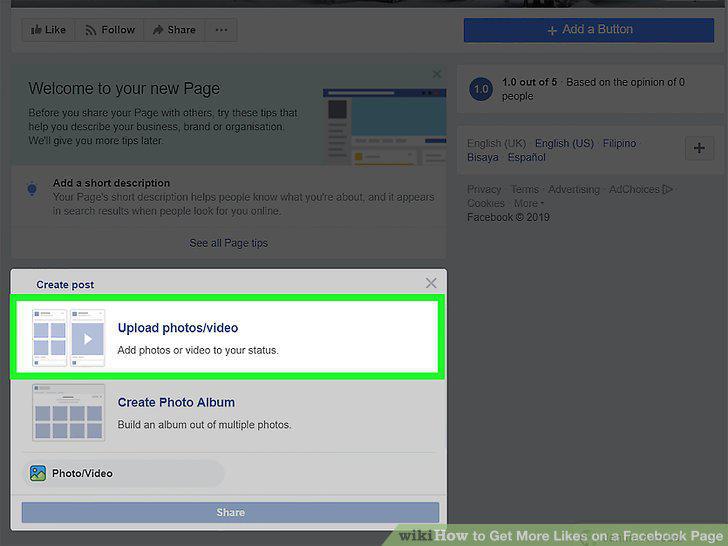The width and height of the screenshot is (728, 546).
Task: Select Bisaya language link
Action: [x=482, y=157]
